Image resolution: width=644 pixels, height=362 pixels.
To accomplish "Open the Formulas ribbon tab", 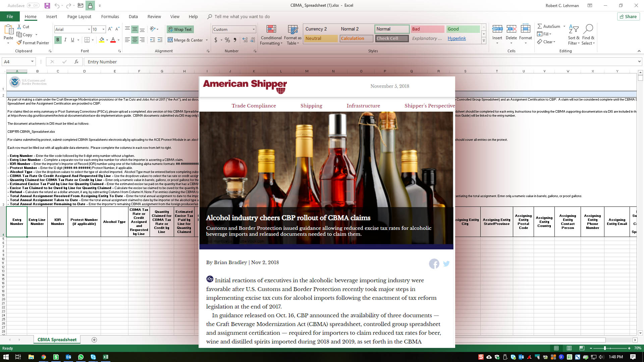I will pyautogui.click(x=110, y=16).
